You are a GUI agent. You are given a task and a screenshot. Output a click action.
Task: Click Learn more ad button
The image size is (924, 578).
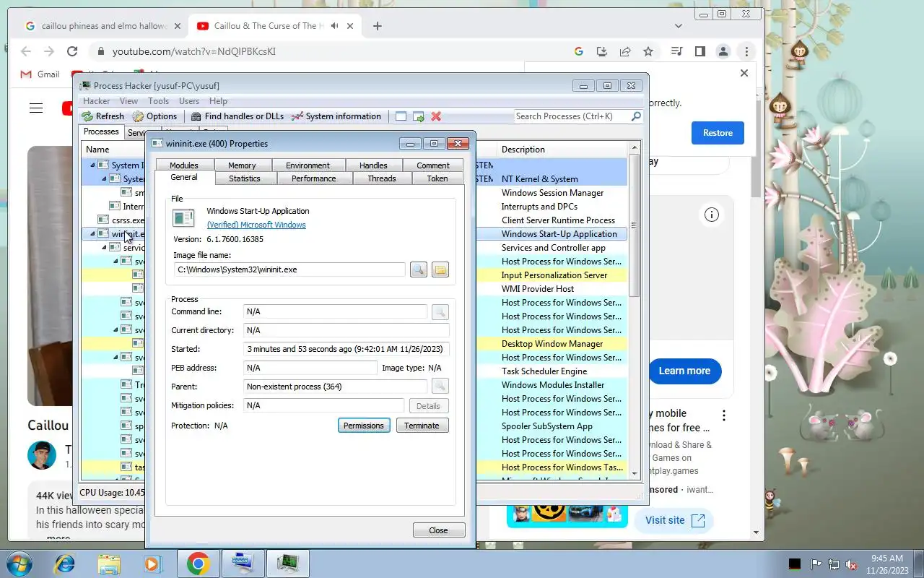684,371
